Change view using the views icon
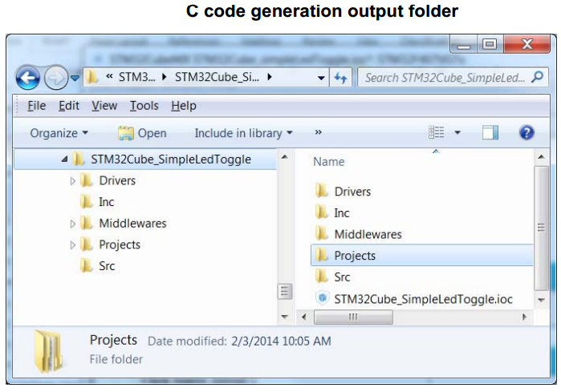 point(436,132)
